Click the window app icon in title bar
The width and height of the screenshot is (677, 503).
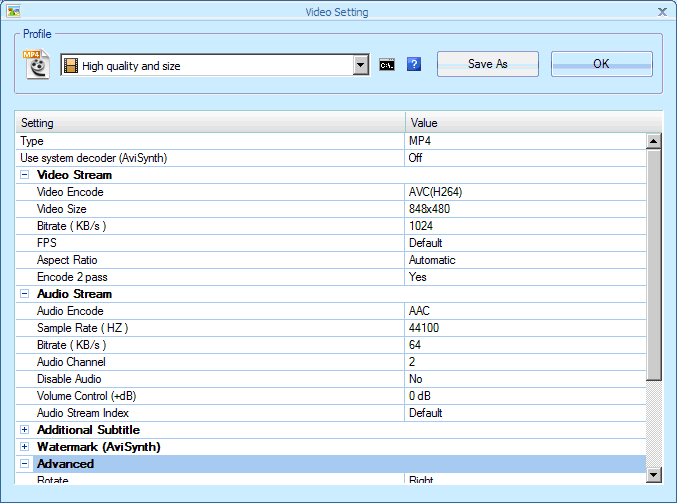coord(14,11)
